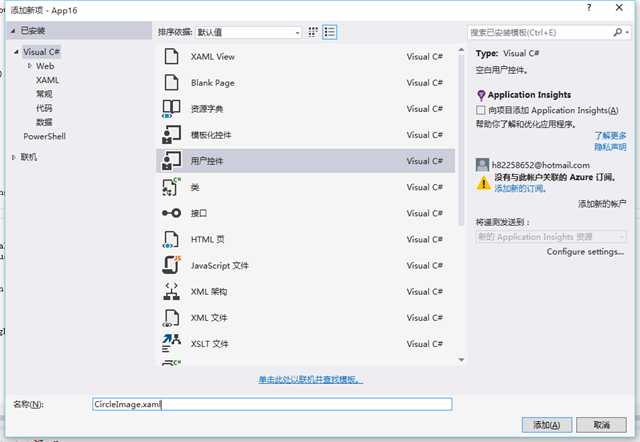Image resolution: width=640 pixels, height=442 pixels.
Task: Click the template list scrollbar thumb
Action: tap(461, 140)
